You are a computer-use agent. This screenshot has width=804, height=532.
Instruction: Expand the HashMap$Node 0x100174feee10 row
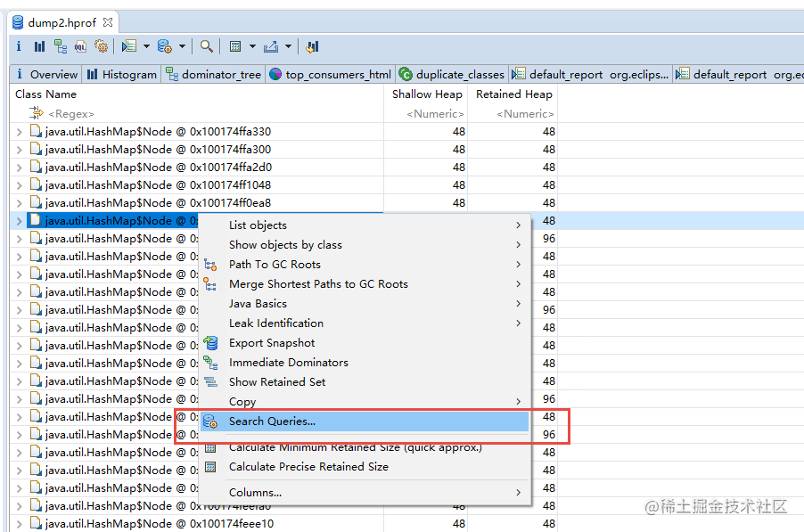[19, 524]
